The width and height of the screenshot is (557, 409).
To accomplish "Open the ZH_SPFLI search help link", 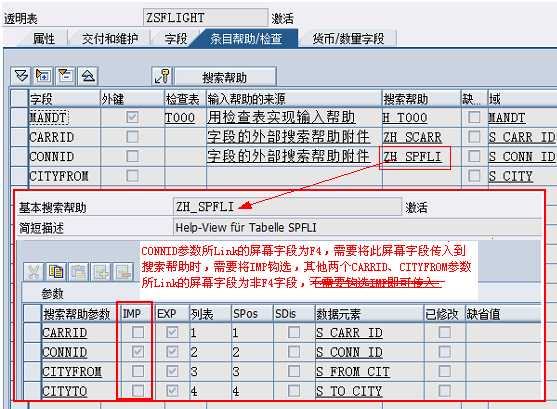I will tap(412, 157).
